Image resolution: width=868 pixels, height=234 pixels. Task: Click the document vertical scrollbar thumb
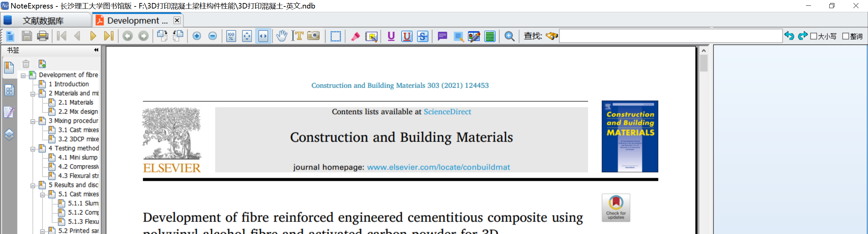[704, 64]
